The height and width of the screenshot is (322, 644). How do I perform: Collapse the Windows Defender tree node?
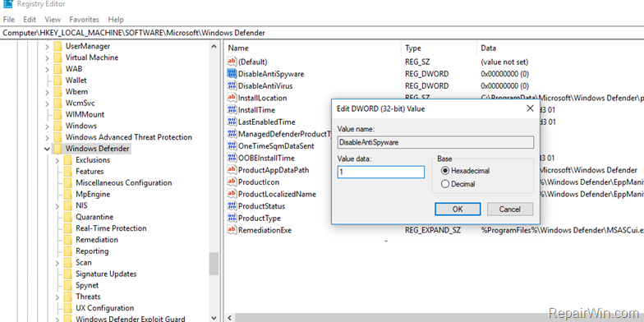(48, 149)
